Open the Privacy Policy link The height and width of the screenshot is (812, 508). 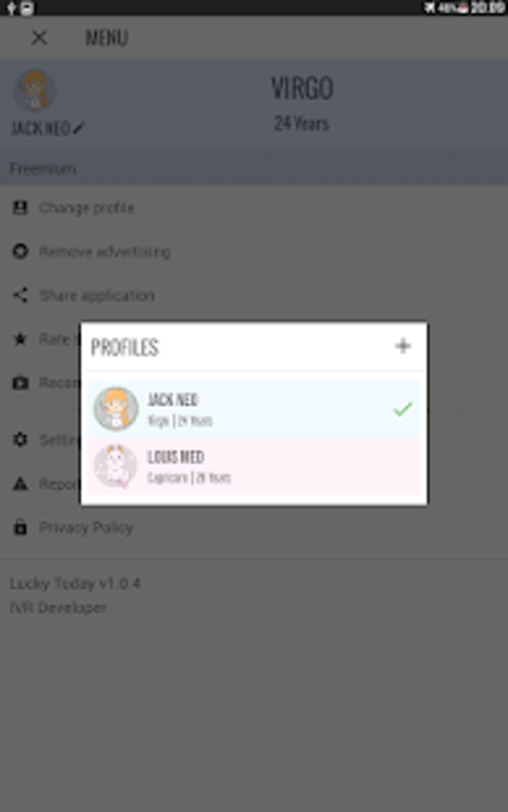pos(86,527)
